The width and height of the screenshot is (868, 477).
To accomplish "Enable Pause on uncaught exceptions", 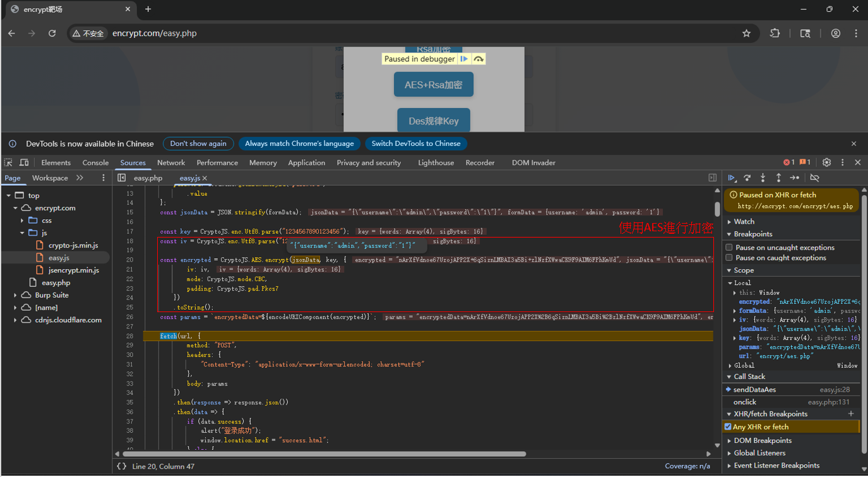I will coord(729,248).
